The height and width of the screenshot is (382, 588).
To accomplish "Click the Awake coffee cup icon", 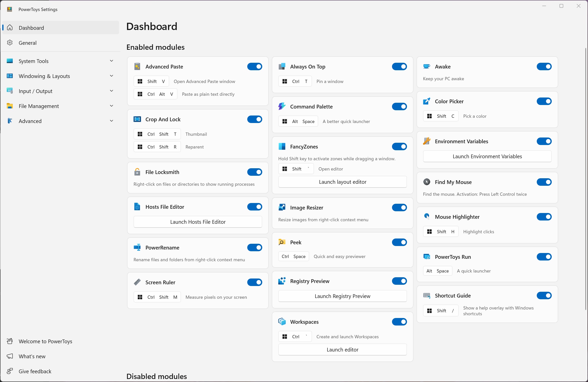I will tap(427, 66).
